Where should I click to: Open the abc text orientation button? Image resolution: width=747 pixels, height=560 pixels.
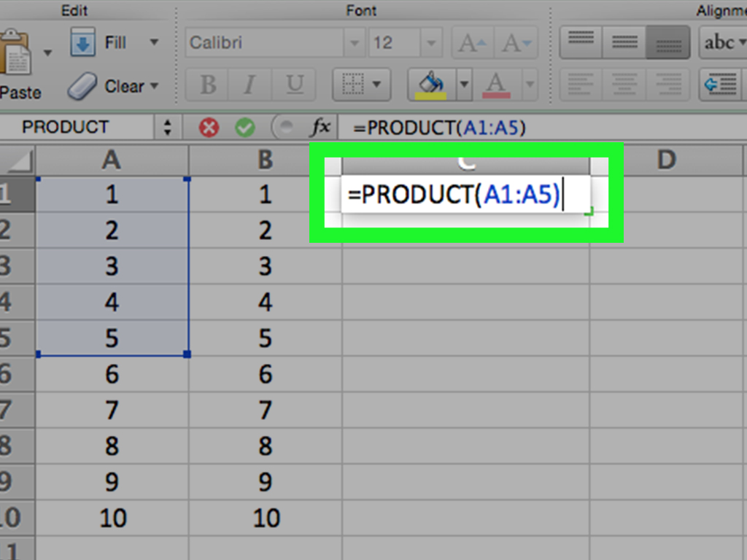(x=723, y=42)
